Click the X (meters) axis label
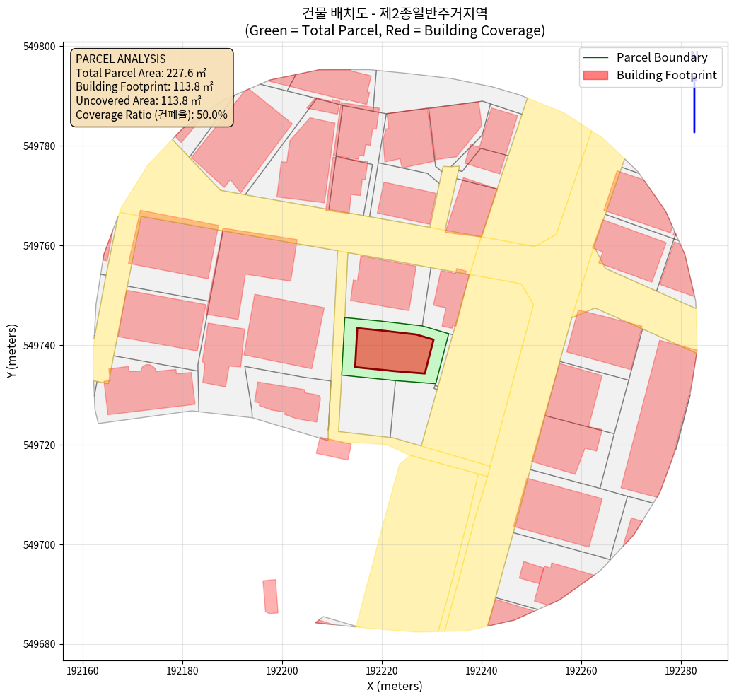This screenshot has height=700, width=734. pyautogui.click(x=395, y=686)
